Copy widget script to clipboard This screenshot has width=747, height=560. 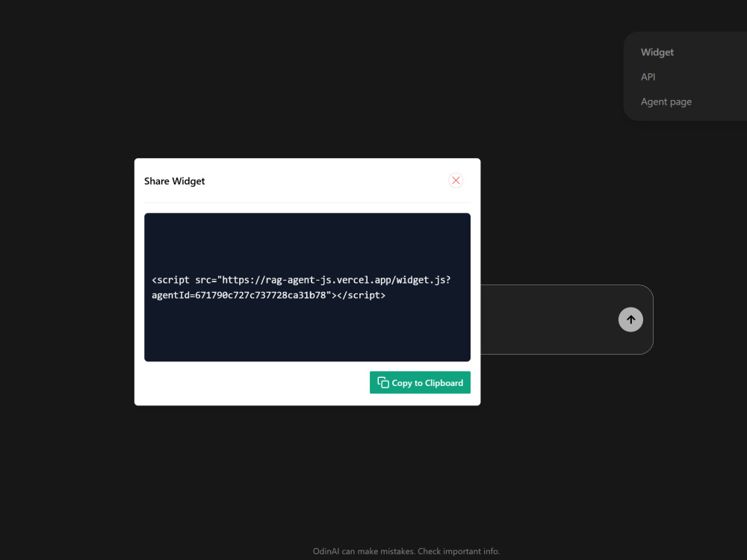pyautogui.click(x=420, y=382)
